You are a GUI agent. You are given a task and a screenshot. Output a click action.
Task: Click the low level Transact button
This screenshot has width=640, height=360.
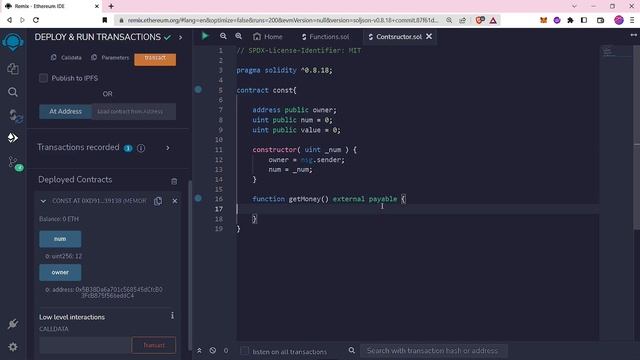pyautogui.click(x=154, y=345)
